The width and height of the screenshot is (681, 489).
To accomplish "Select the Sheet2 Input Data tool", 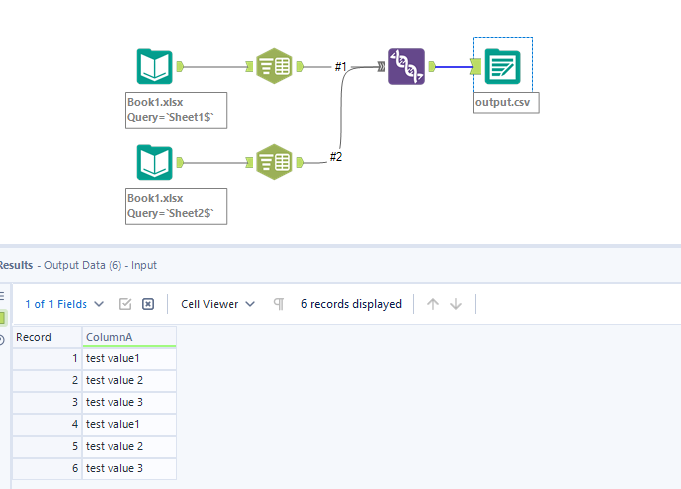I will coord(154,162).
